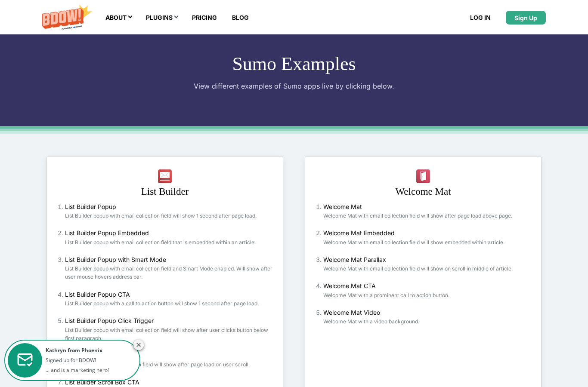The width and height of the screenshot is (588, 387).
Task: Open the List Builder Popup CTA example
Action: point(97,295)
